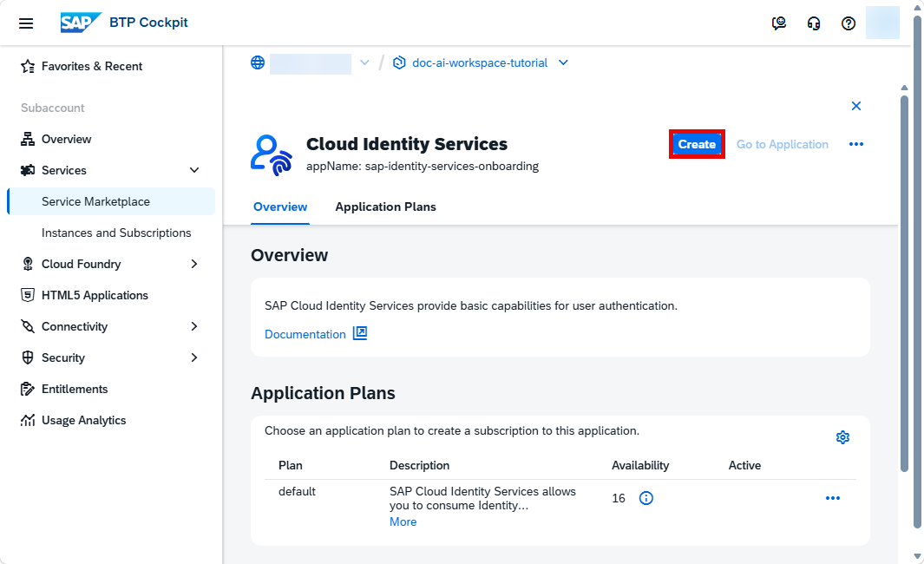Screen dimensions: 924x564
Task: Click the Active column header
Action: tap(745, 466)
